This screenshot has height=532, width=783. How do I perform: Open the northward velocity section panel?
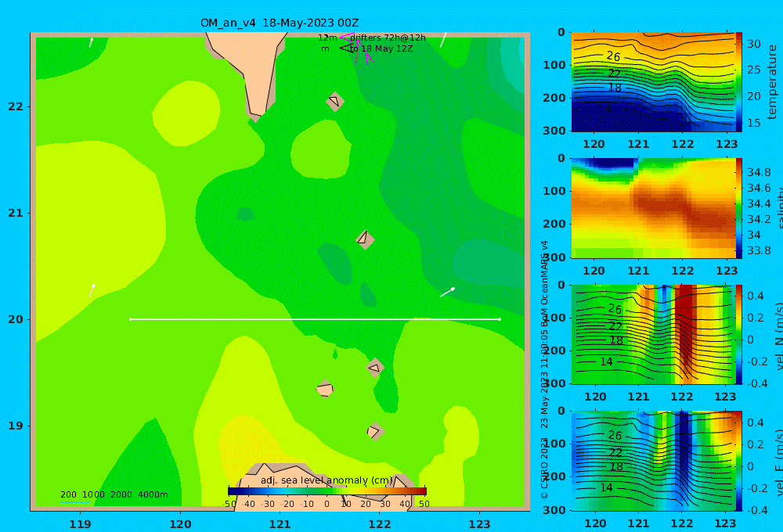[653, 334]
